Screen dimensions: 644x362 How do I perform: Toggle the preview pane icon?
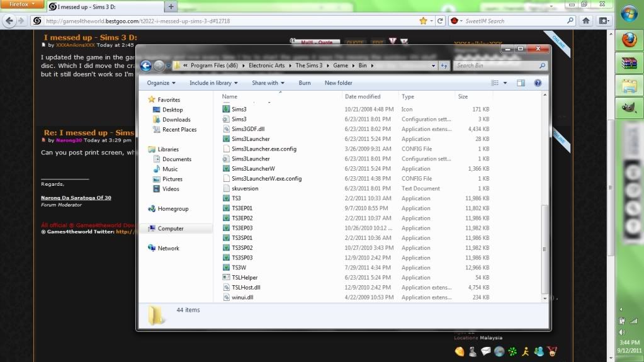coord(521,82)
